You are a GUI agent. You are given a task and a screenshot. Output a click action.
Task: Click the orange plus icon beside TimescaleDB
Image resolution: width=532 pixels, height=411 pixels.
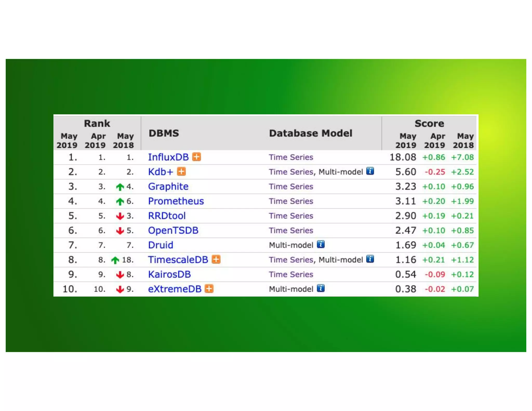(x=216, y=259)
